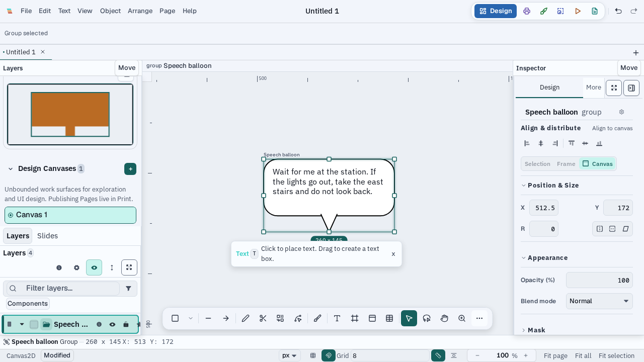Click the Fit page button
The width and height of the screenshot is (644, 362).
coord(555,355)
